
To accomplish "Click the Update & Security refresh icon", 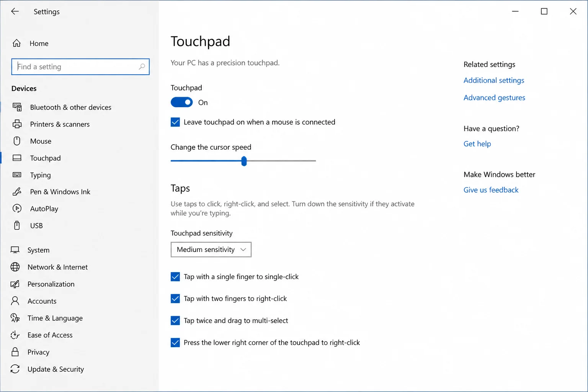I will [15, 369].
